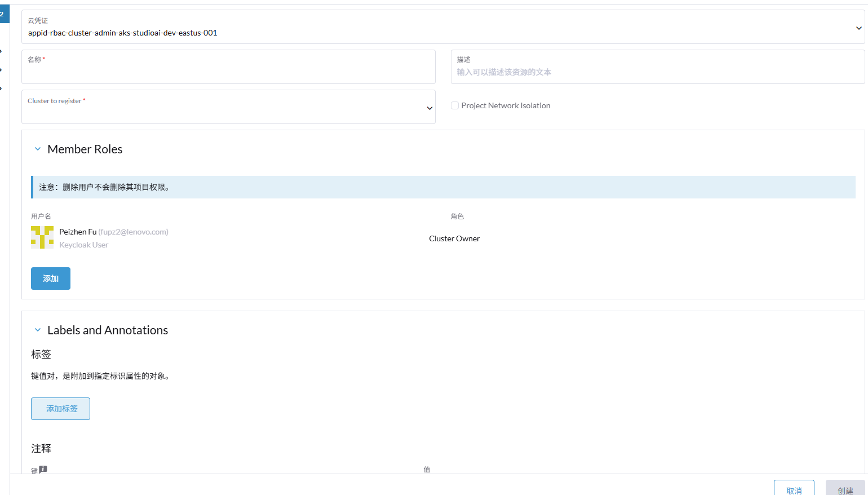Image resolution: width=868 pixels, height=495 pixels.
Task: Enable the Project Network Isolation checkbox
Action: (455, 105)
